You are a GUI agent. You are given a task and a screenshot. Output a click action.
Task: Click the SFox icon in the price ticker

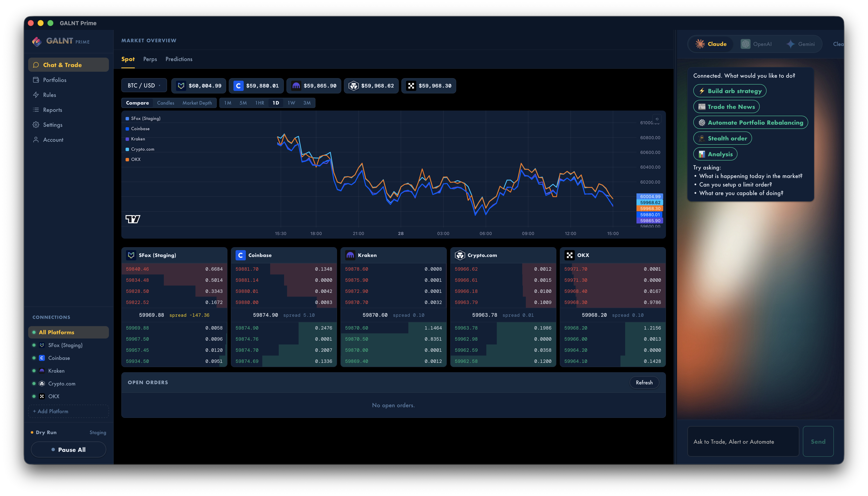(x=181, y=86)
